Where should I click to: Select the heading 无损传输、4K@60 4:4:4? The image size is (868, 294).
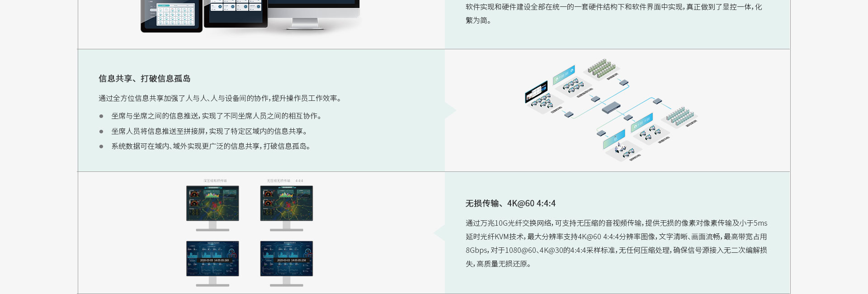point(510,204)
